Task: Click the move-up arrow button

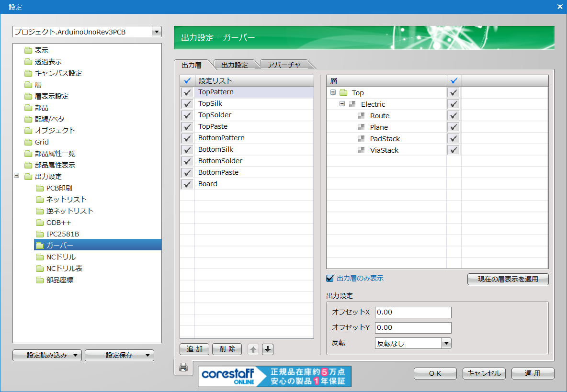Action: (253, 349)
